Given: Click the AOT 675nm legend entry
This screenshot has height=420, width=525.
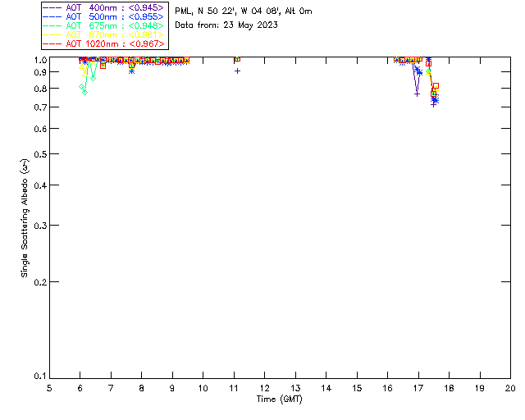Looking at the screenshot, I should (x=103, y=25).
